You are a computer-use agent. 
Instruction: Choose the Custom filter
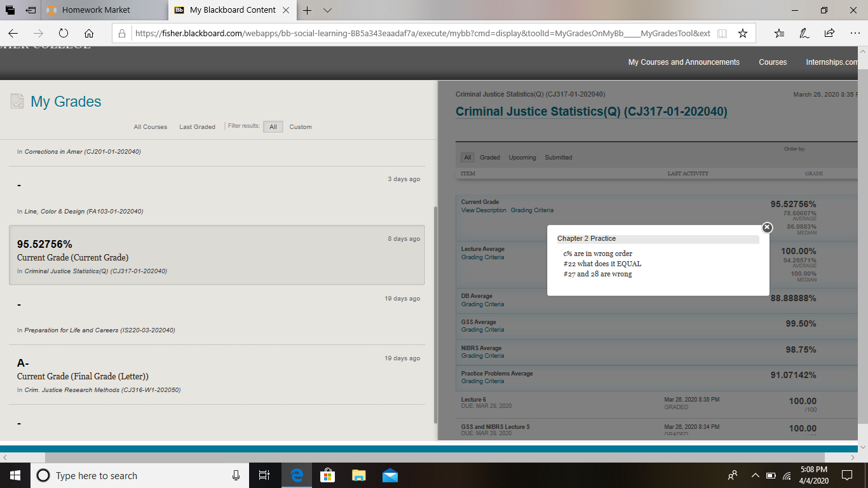(x=301, y=127)
